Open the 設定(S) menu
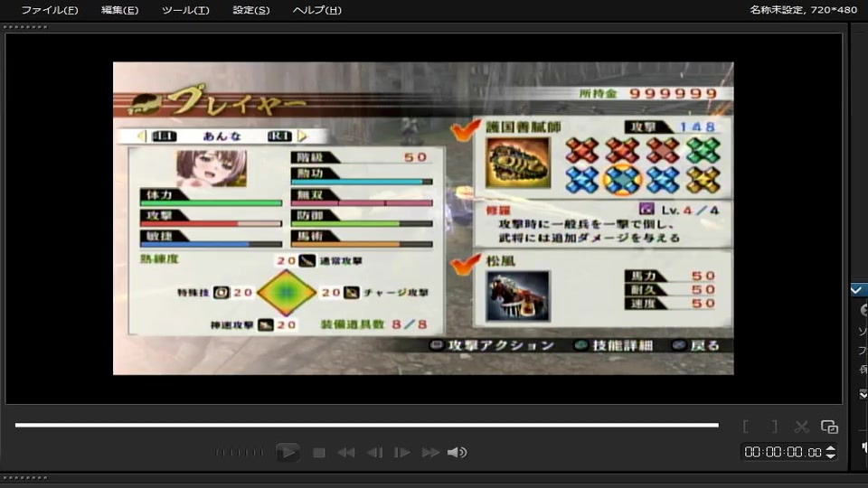This screenshot has height=488, width=868. click(250, 10)
